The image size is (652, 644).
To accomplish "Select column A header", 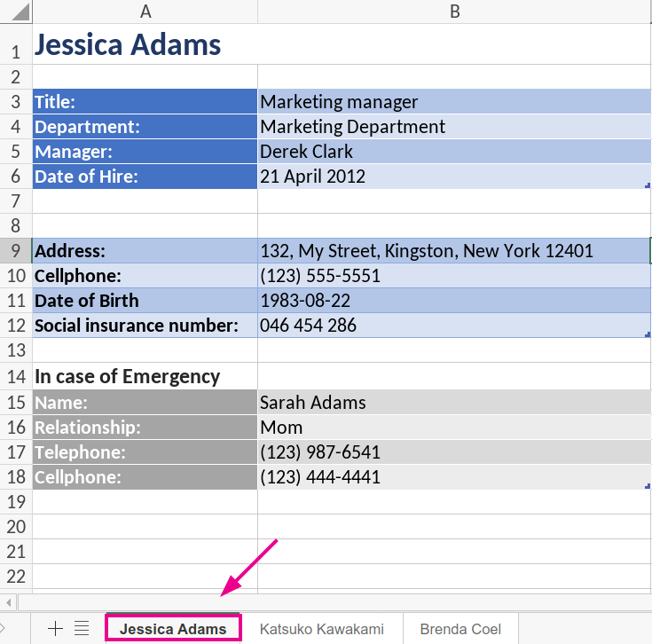I will [x=145, y=12].
